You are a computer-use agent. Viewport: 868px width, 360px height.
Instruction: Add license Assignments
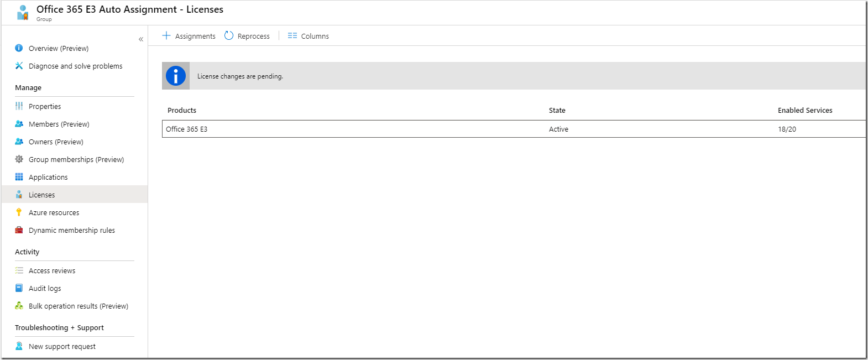pyautogui.click(x=195, y=36)
